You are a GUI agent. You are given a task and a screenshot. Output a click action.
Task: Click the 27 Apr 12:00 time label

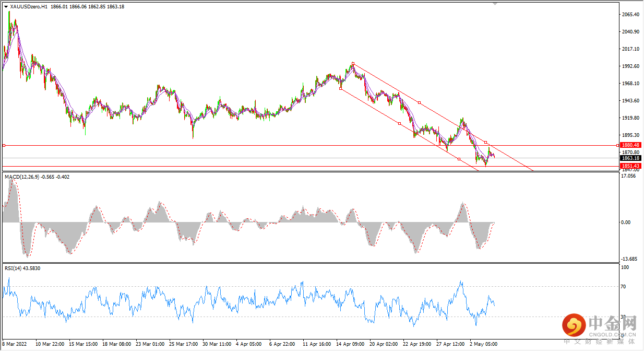(450, 345)
